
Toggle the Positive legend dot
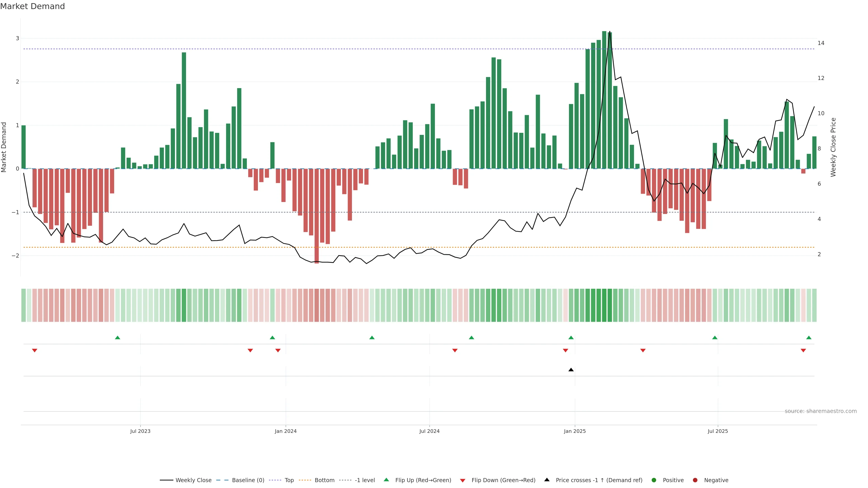click(x=654, y=480)
